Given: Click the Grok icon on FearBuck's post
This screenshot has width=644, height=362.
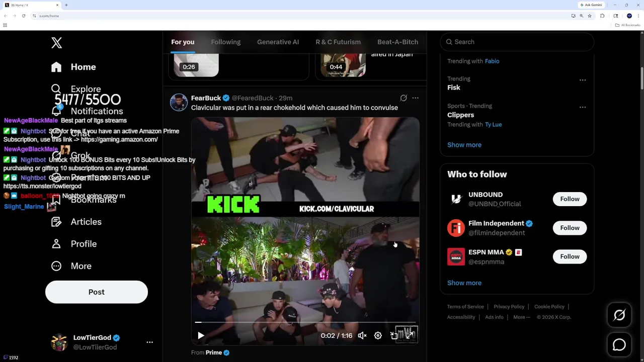Looking at the screenshot, I should coord(404,98).
